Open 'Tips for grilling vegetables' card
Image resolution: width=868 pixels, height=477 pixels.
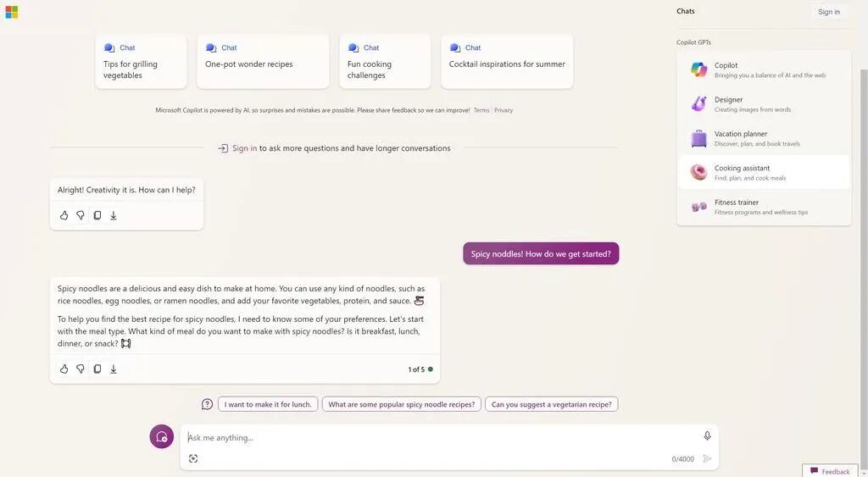(142, 61)
